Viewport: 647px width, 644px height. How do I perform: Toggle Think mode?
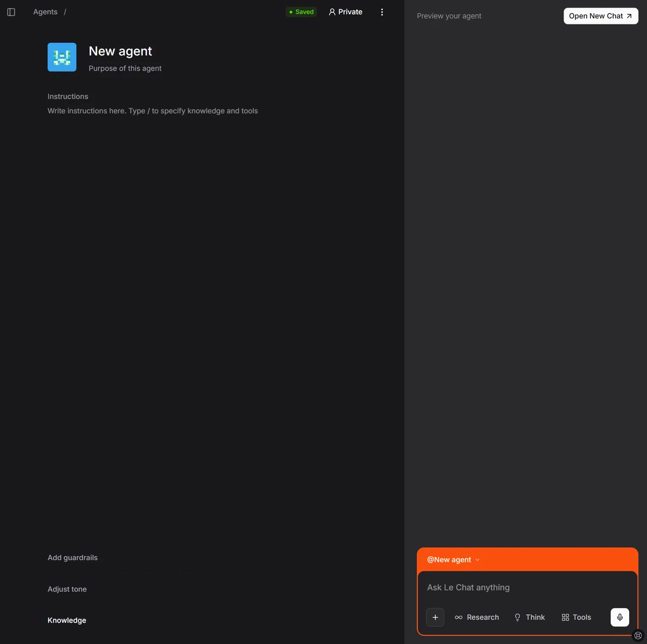(x=529, y=618)
